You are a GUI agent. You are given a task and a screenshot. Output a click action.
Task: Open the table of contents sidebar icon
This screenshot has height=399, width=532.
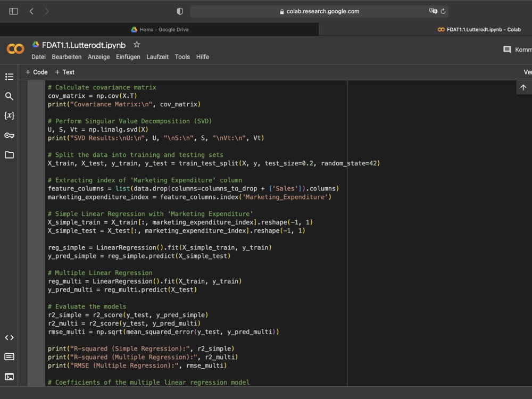(9, 77)
